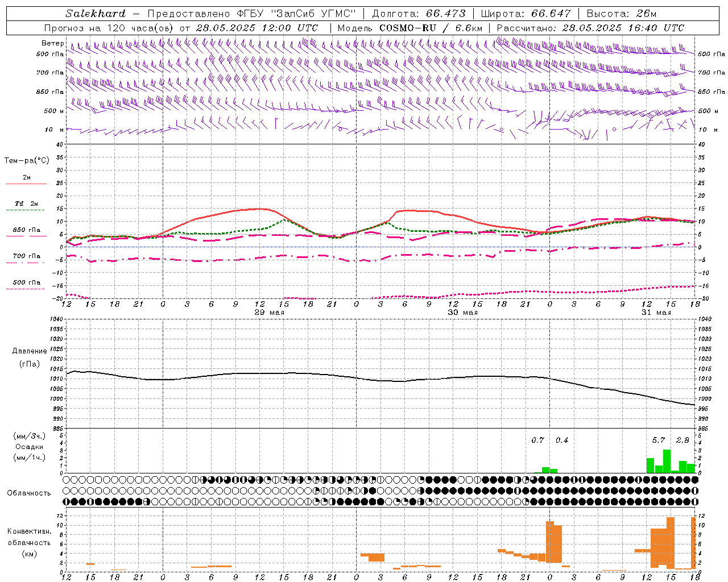Screen dimensions: 728x582
Task: Click the Долгота: 66.473 value
Action: (419, 14)
